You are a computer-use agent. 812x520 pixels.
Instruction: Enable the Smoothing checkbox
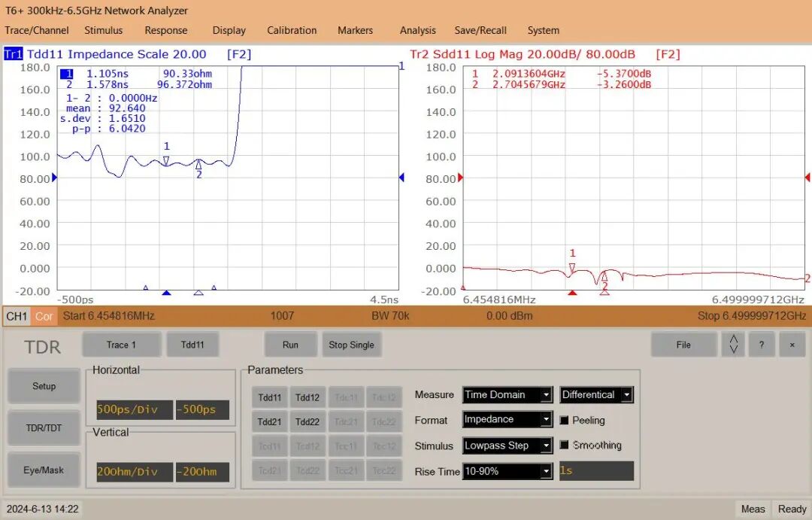565,445
